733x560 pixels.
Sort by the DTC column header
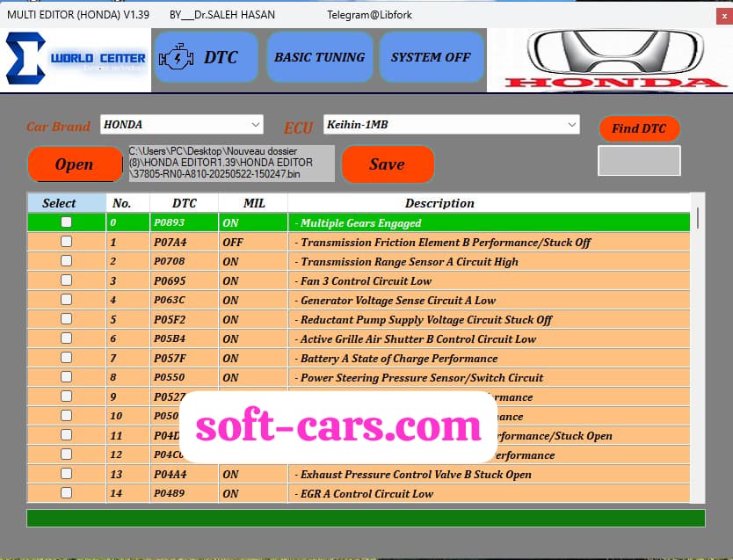click(x=185, y=203)
